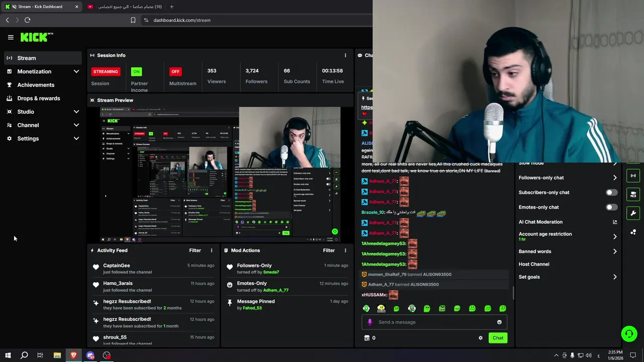Viewport: 644px width, 362px height.
Task: Insert the last emote in emote row
Action: click(503, 308)
